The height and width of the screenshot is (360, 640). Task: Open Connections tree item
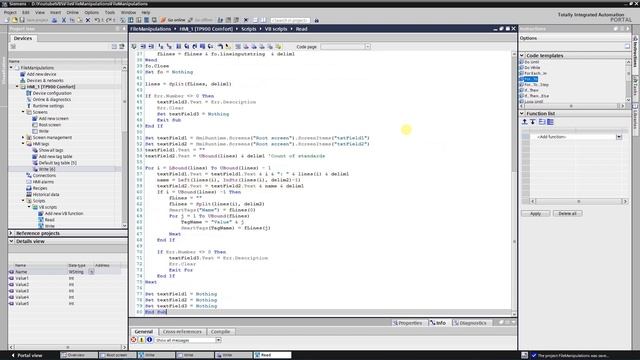pyautogui.click(x=44, y=176)
